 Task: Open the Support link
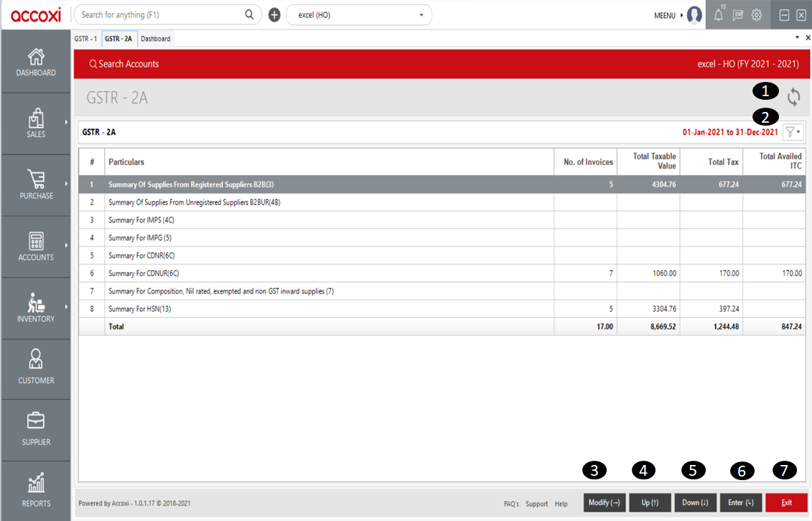coord(536,504)
